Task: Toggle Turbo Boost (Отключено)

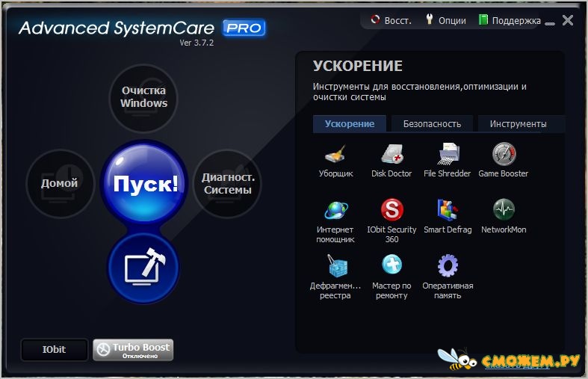Action: 133,350
